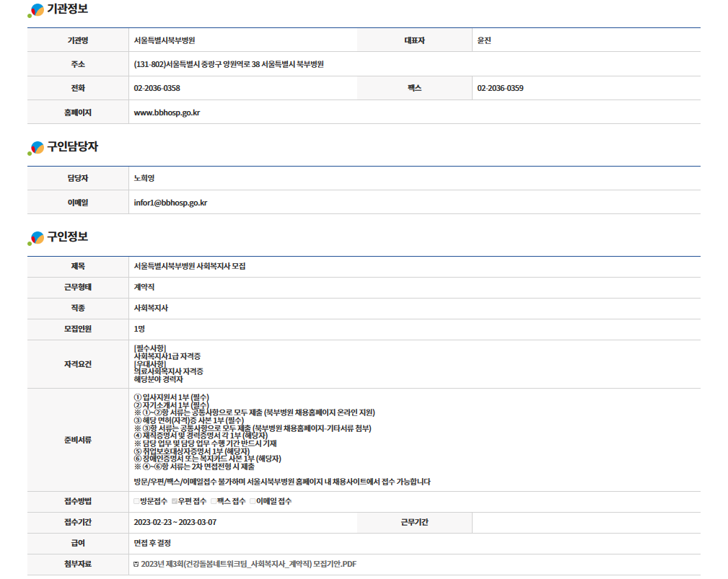
Task: Select the ① 입사지원서 1부 (필수) line
Action: [x=171, y=397]
